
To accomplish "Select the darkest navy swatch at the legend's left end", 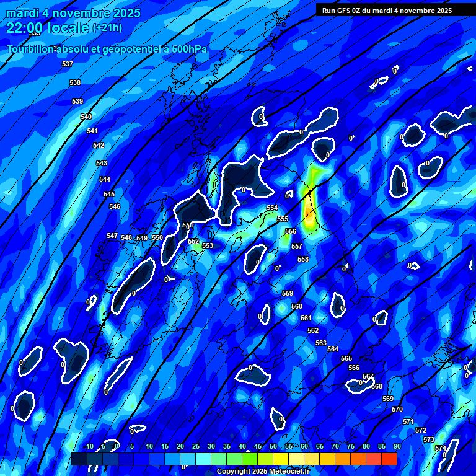I will [79, 459].
